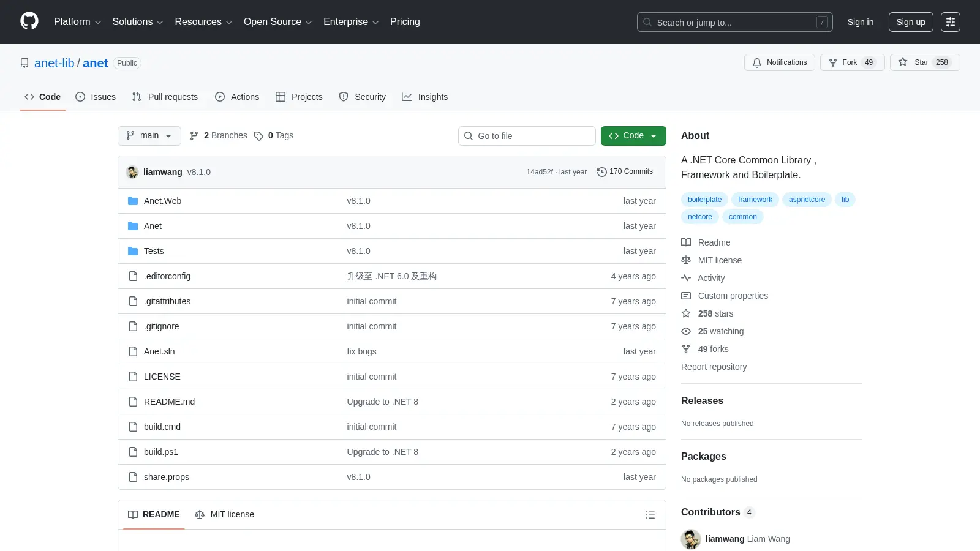
Task: Switch to the Pull requests tab
Action: 165,97
